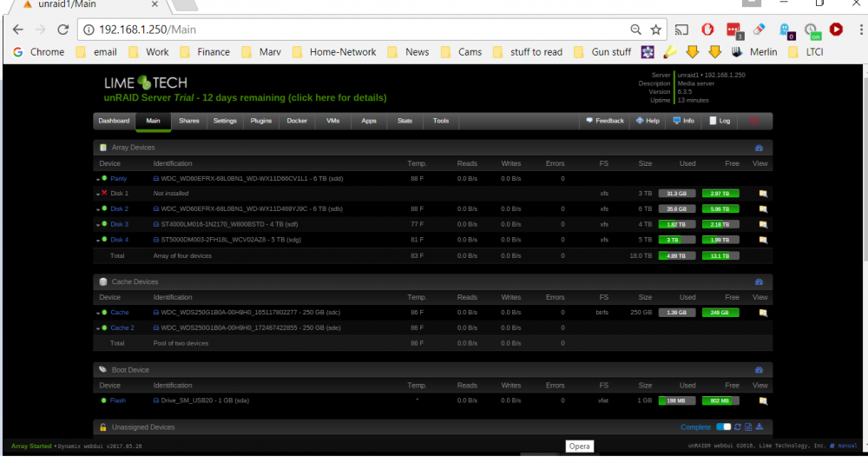This screenshot has height=463, width=868.
Task: Open the Settings tab
Action: point(225,121)
